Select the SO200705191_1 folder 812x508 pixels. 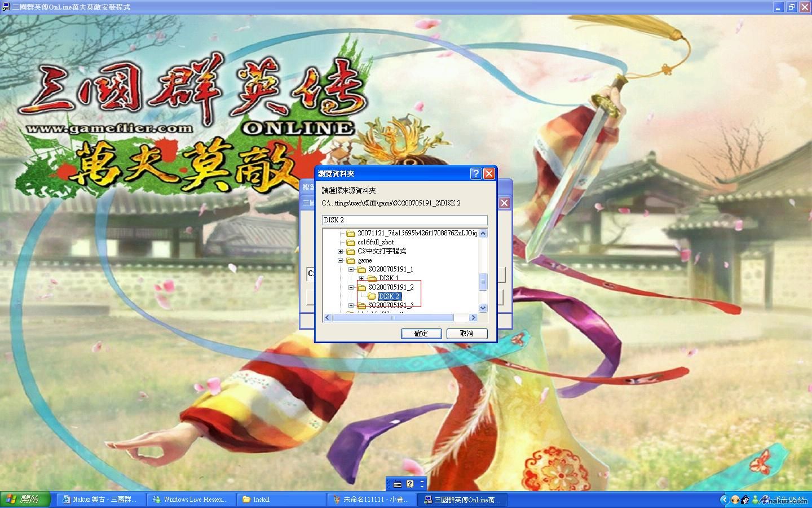391,269
